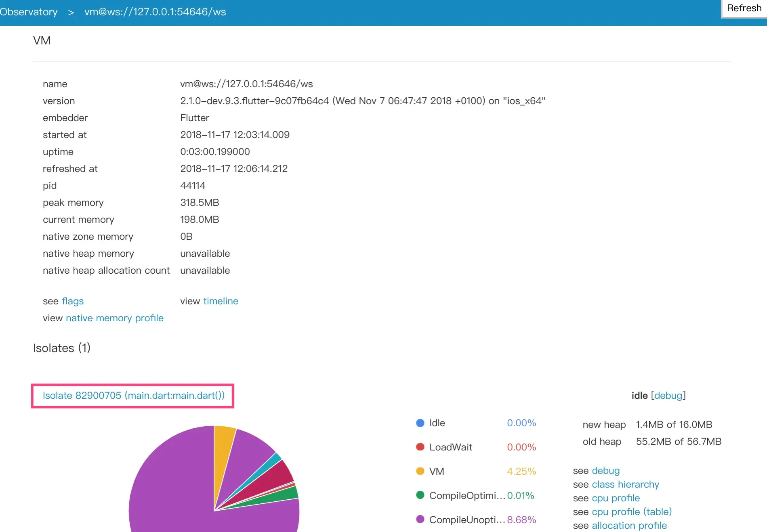Click the uptime value 0:03:00.199000
The width and height of the screenshot is (767, 532).
pos(215,152)
